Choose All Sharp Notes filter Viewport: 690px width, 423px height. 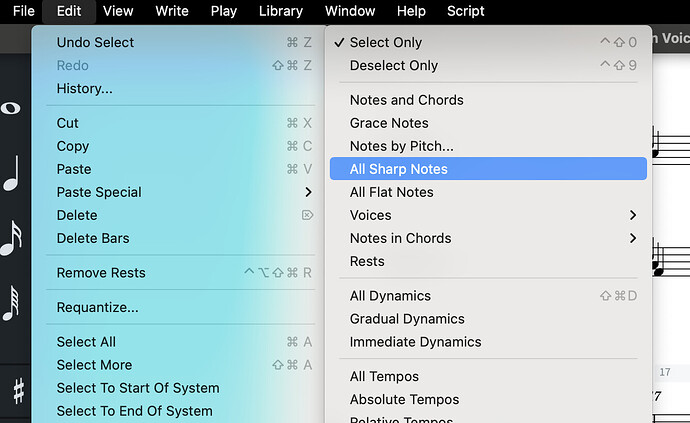398,169
